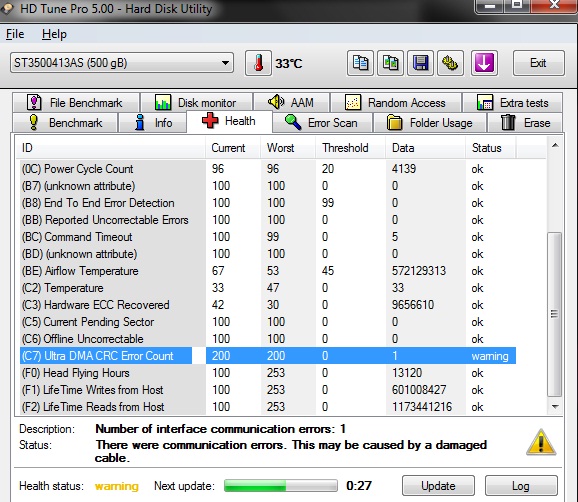Viewport: 578px width, 502px height.
Task: Click the warning status in highlighted row
Action: pyautogui.click(x=490, y=356)
